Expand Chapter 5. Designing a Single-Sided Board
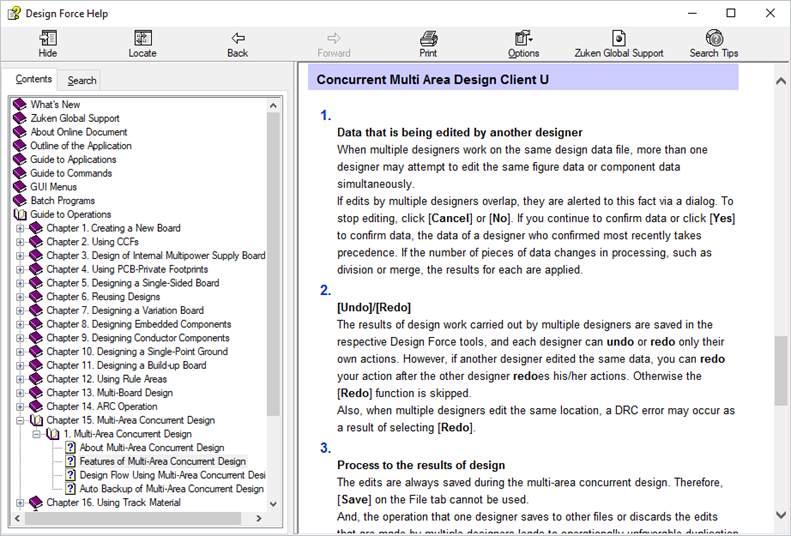Viewport: 791px width, 536px height. click(20, 283)
